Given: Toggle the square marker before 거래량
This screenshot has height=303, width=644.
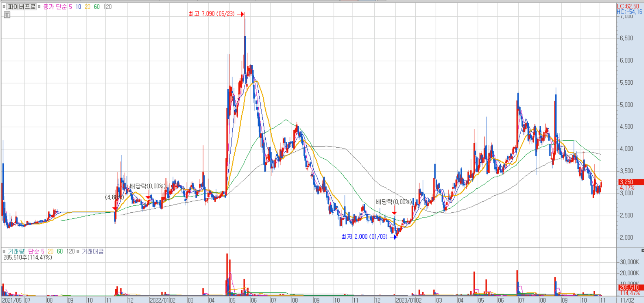Looking at the screenshot, I should [x=4, y=251].
